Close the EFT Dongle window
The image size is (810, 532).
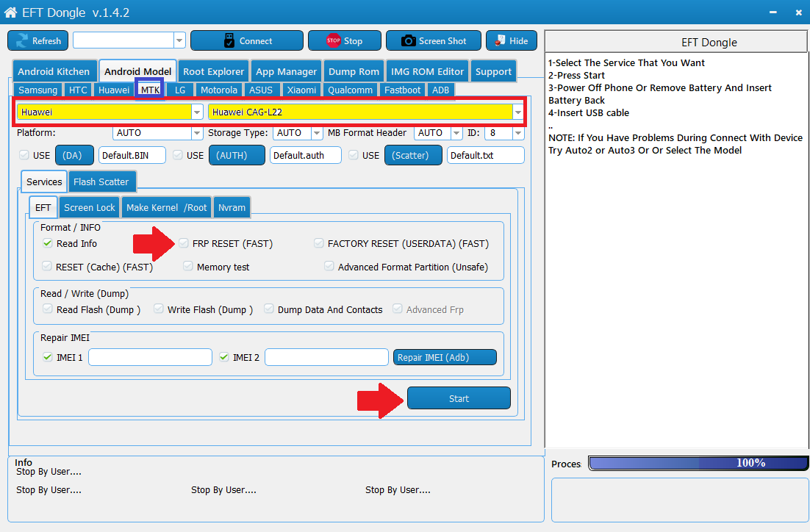click(x=799, y=12)
